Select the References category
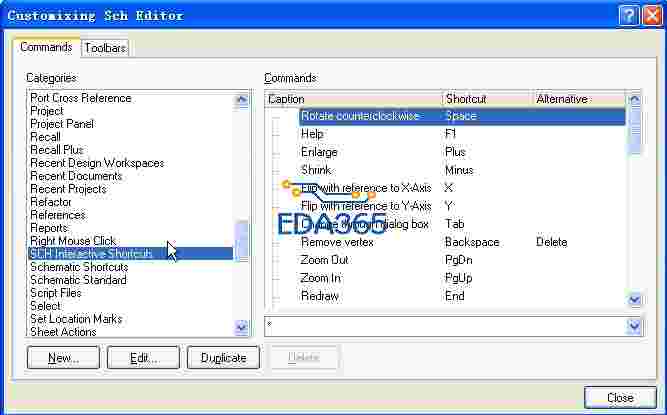The height and width of the screenshot is (415, 667). [58, 215]
